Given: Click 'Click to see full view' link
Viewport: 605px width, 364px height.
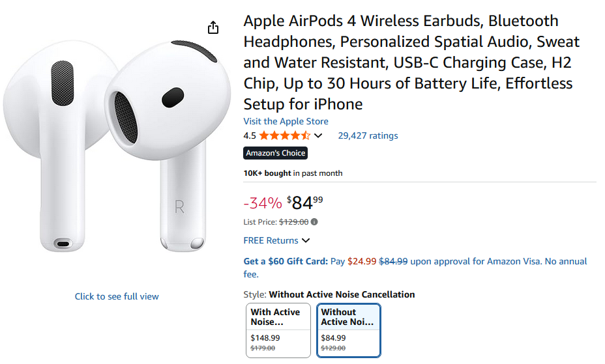Looking at the screenshot, I should click(x=117, y=296).
